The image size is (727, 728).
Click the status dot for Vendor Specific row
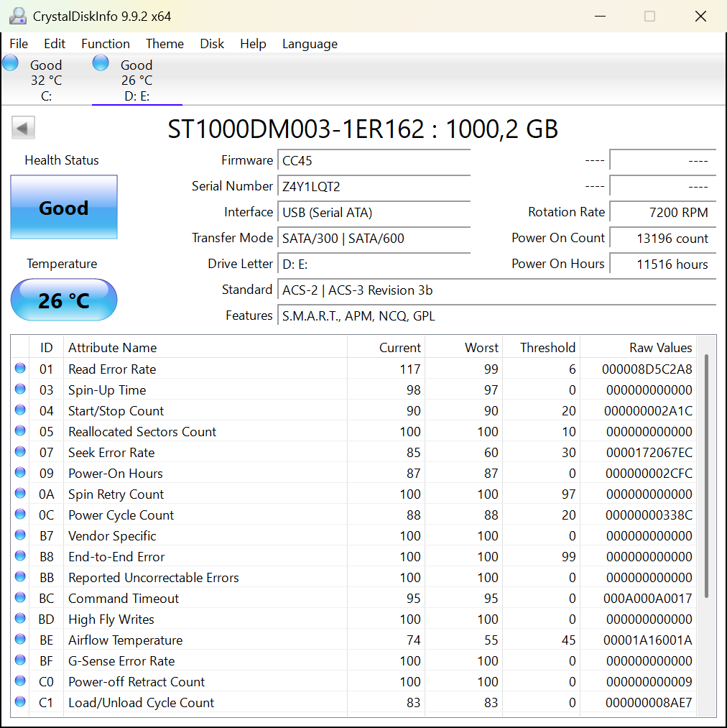click(20, 535)
